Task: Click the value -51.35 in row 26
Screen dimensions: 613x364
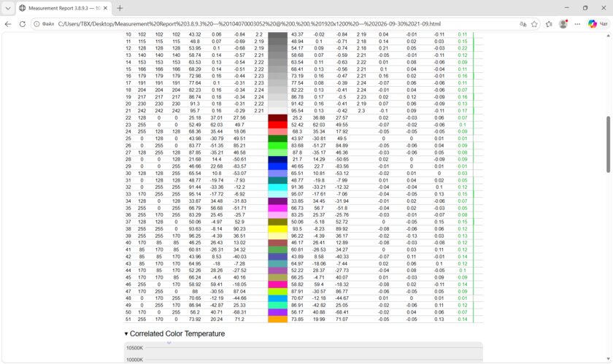Action: [216, 145]
